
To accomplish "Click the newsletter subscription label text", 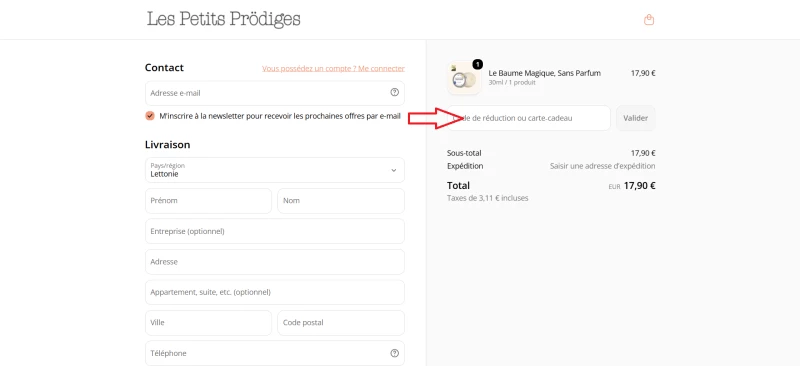I will coord(280,116).
